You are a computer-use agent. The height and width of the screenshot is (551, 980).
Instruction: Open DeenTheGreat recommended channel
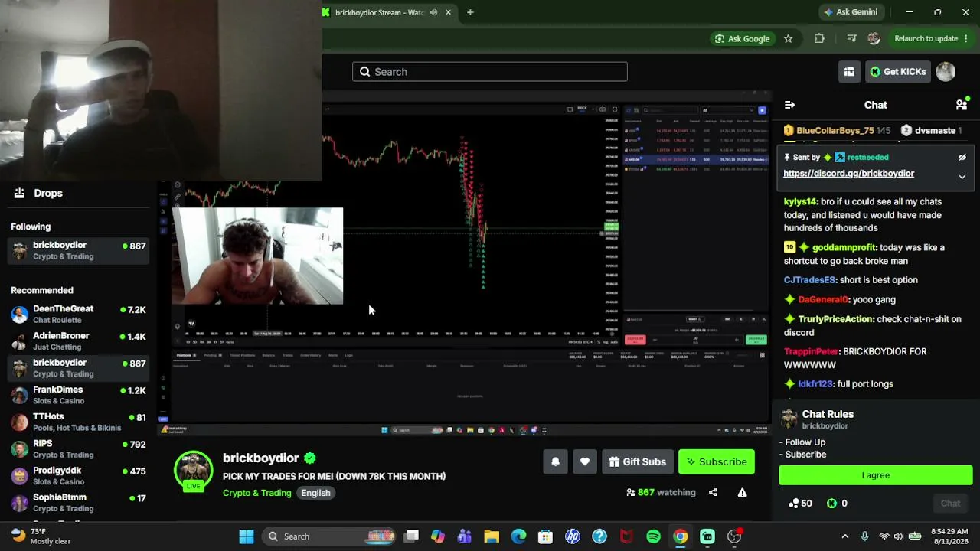click(78, 314)
